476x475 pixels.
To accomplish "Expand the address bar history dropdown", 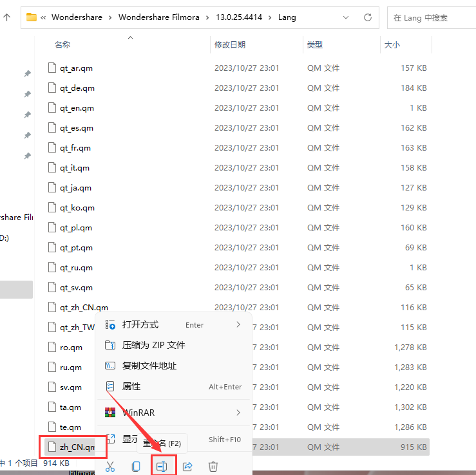I will pyautogui.click(x=345, y=17).
